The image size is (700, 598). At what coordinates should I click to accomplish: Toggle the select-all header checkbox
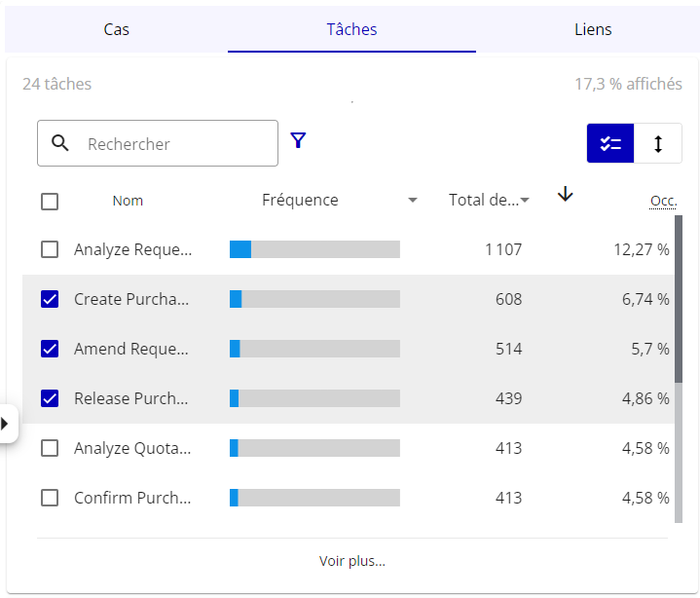click(x=50, y=202)
